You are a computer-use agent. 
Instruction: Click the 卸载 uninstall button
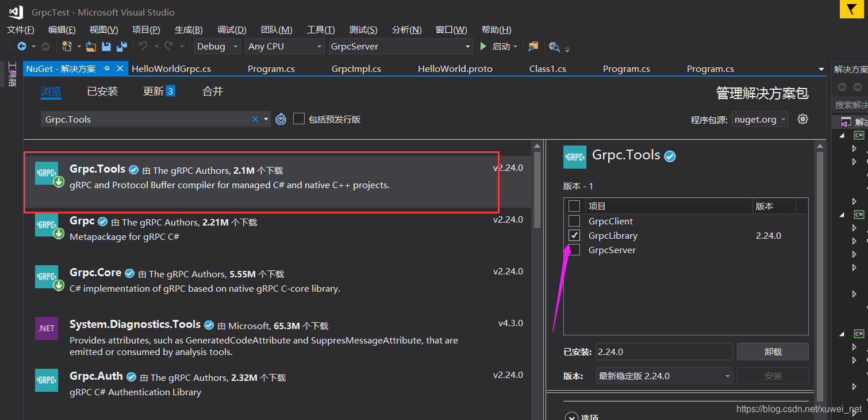click(x=773, y=352)
